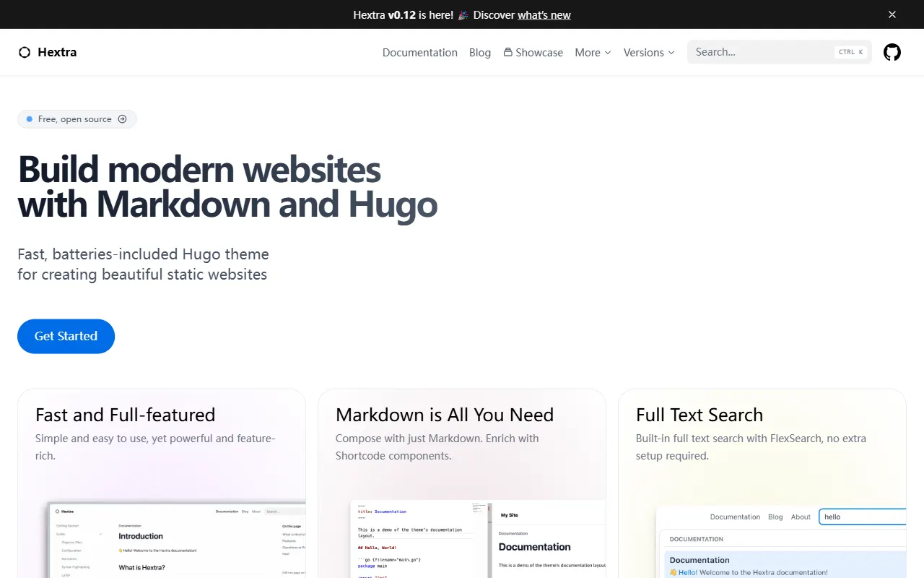Viewport: 924px width, 578px height.
Task: Open the Fast and Full-featured card
Action: coord(162,483)
